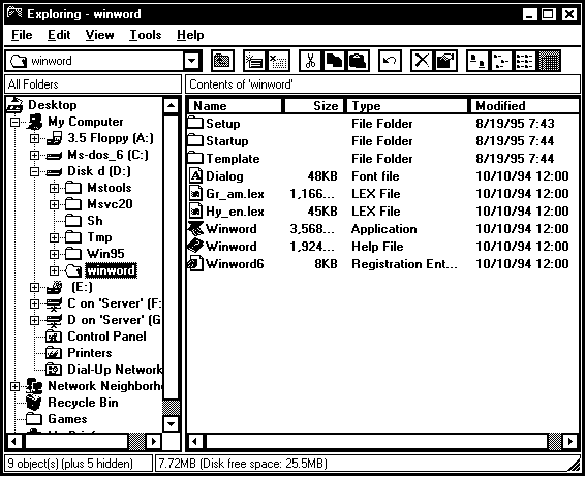Click the Properties toolbar icon
This screenshot has width=586, height=477.
(x=445, y=61)
